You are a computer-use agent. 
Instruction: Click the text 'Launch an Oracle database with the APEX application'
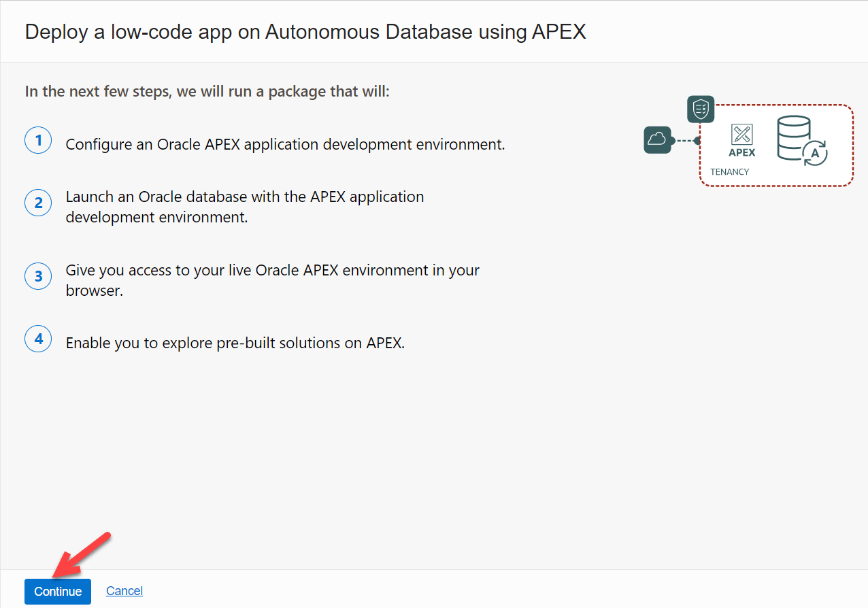coord(245,197)
